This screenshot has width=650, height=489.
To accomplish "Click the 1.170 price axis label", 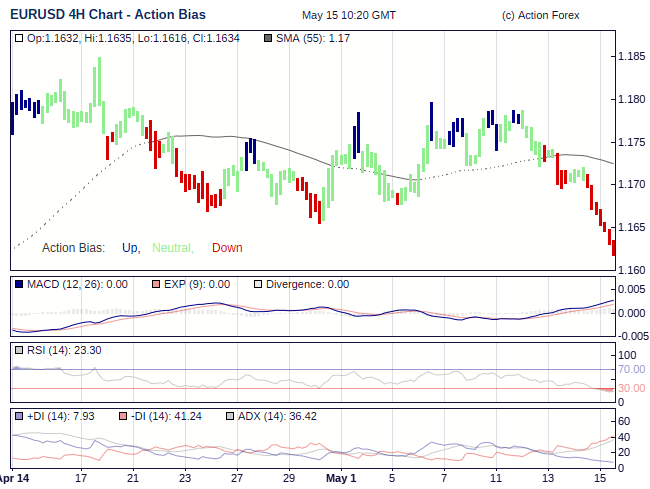I will [x=631, y=184].
